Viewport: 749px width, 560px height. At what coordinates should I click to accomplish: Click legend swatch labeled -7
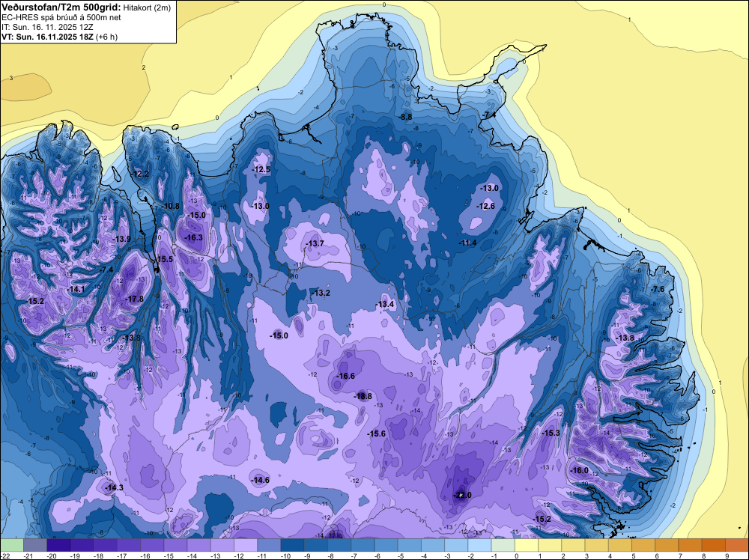363,545
